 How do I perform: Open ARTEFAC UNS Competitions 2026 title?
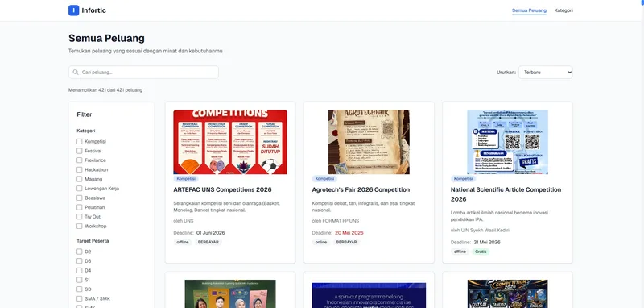(x=222, y=190)
